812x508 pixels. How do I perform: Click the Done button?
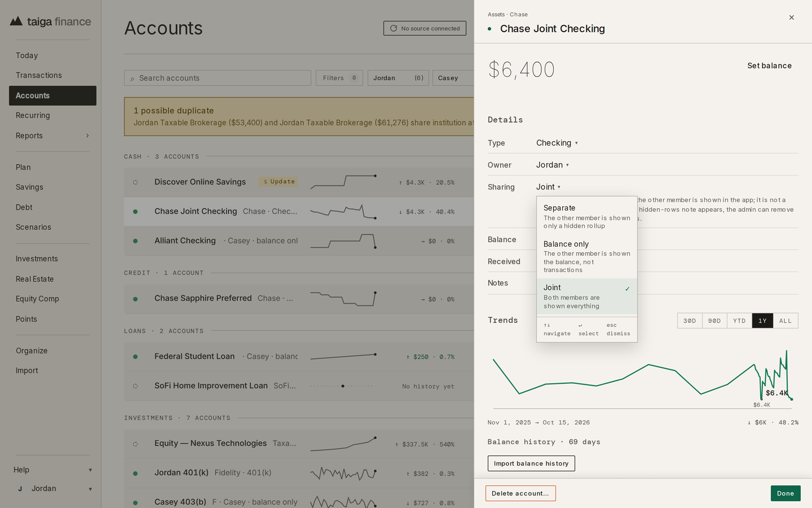click(785, 493)
